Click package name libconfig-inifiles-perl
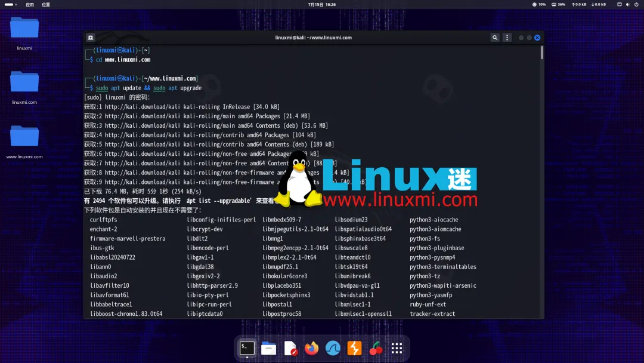 click(x=221, y=220)
